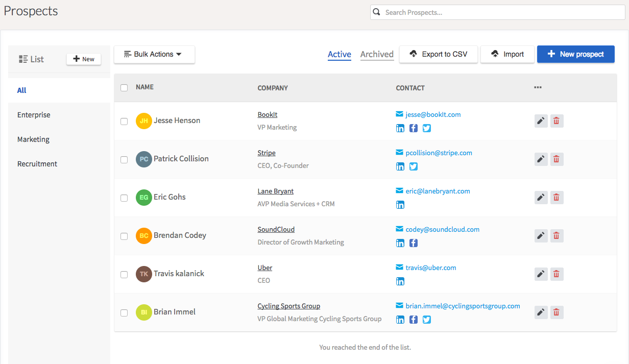Switch to the Archived tab

tap(377, 54)
